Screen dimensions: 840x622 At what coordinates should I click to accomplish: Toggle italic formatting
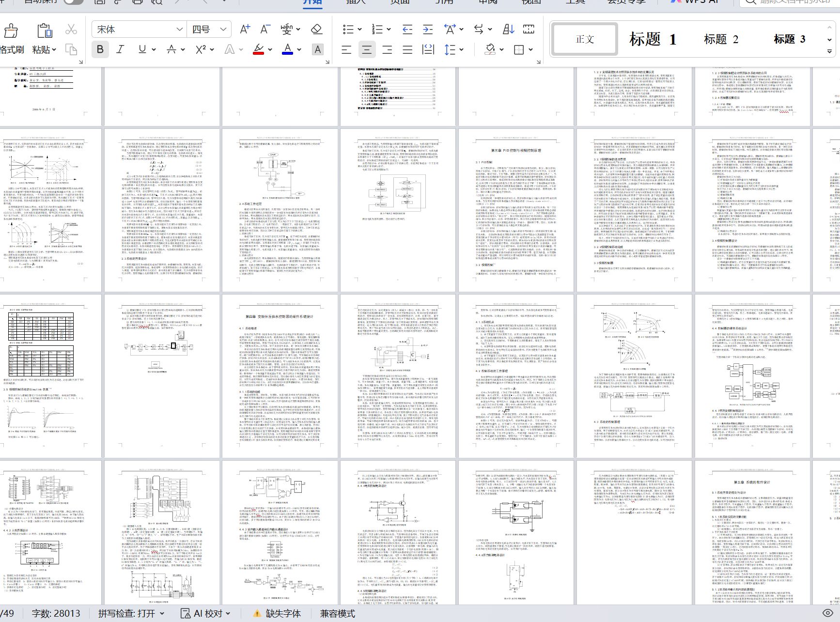tap(120, 49)
